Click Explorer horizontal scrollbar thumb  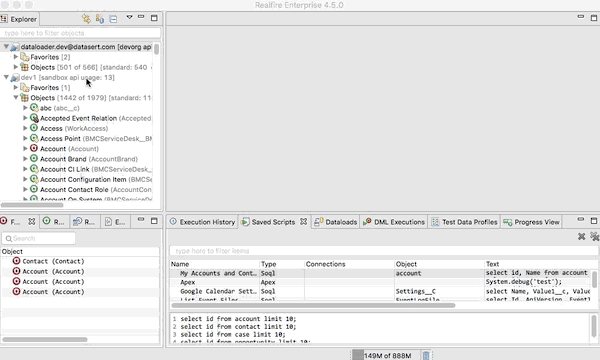32,205
